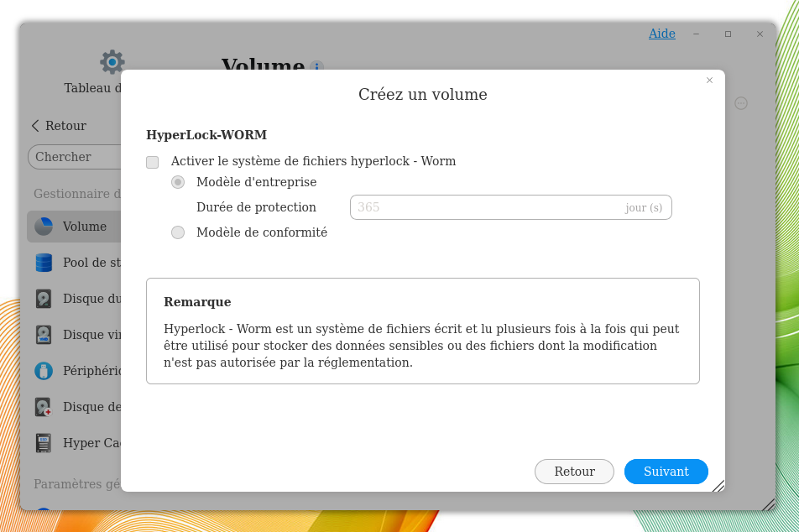Click the Périphérique USB-style icon
This screenshot has height=532, width=799.
click(44, 371)
